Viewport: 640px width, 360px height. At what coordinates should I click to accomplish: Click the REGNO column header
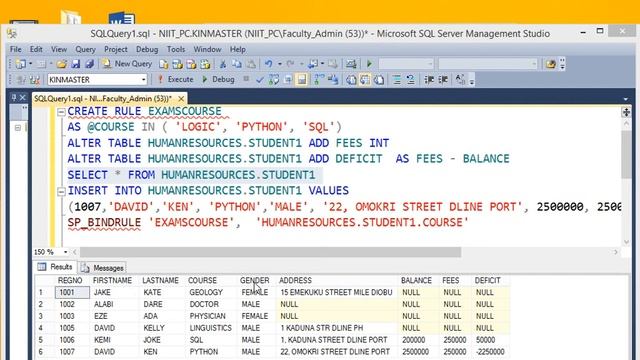tap(70, 280)
